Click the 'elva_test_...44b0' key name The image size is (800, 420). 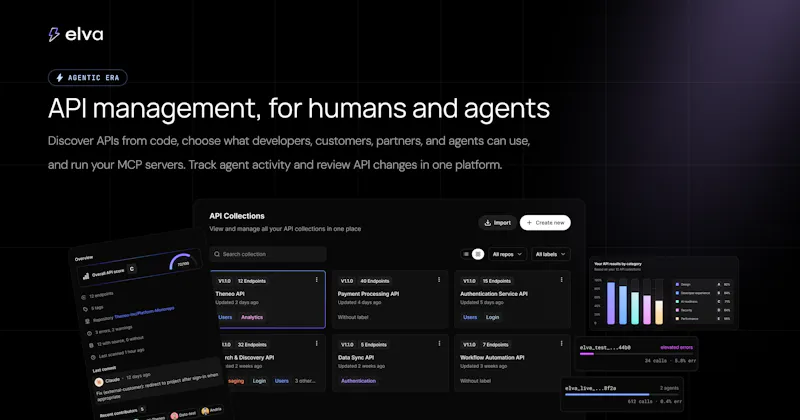605,348
